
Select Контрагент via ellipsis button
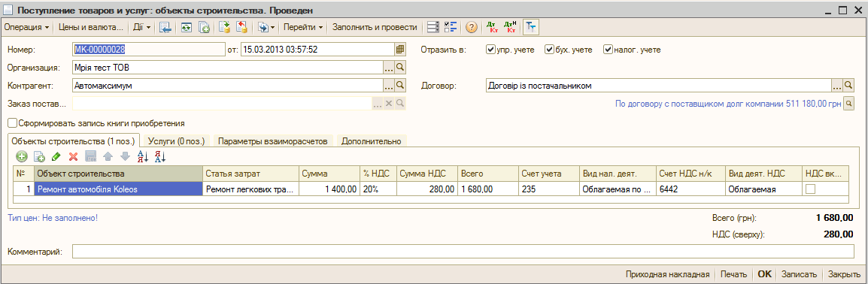pos(389,86)
